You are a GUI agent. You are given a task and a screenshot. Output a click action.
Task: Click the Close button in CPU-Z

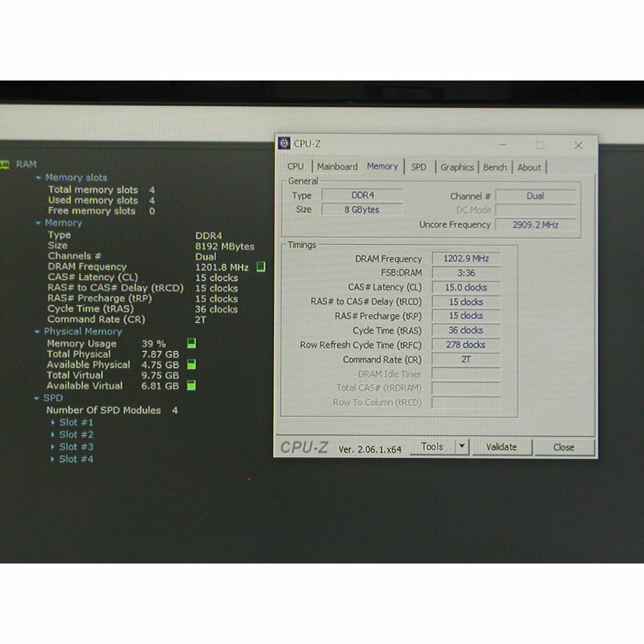pos(563,447)
